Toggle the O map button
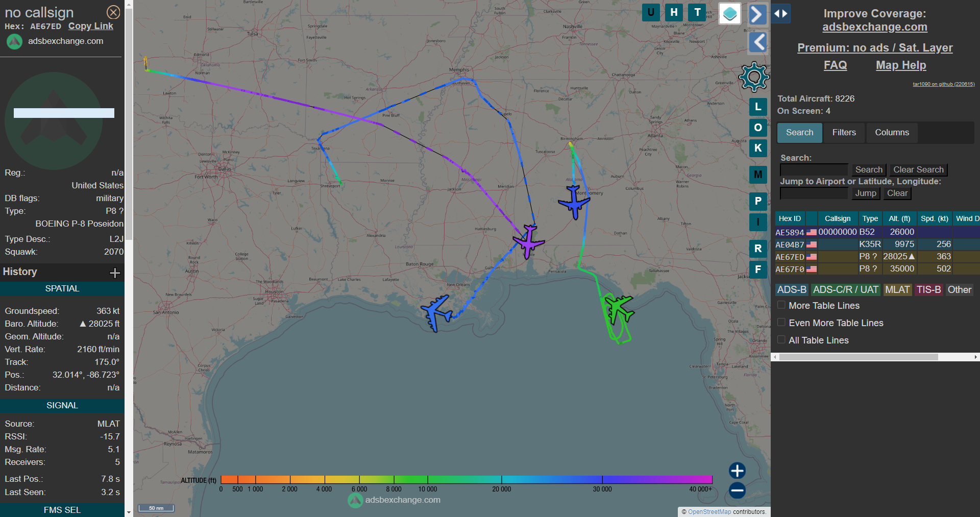980x517 pixels. [758, 128]
